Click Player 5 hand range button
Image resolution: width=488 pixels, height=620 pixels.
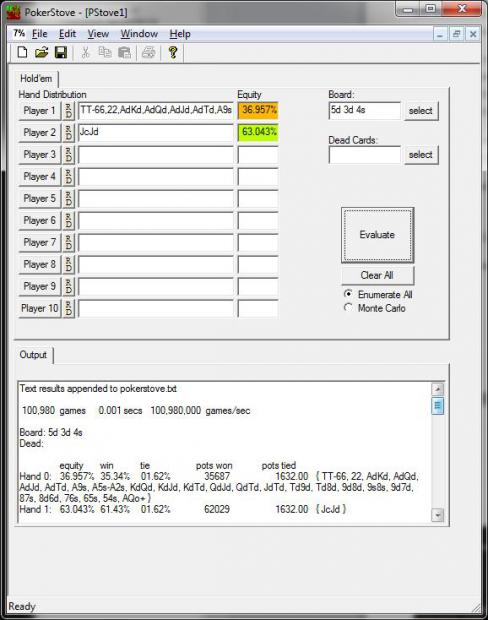click(40, 198)
